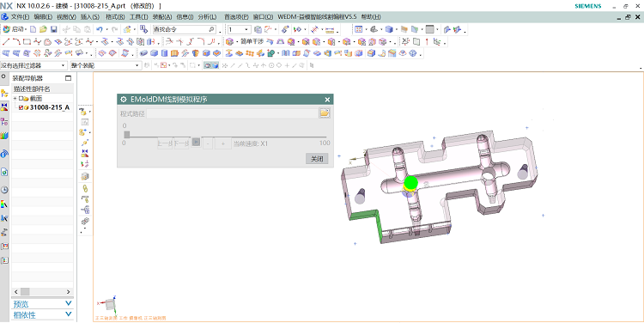Click the Undo arrow icon
This screenshot has width=644, height=323.
pyautogui.click(x=99, y=29)
